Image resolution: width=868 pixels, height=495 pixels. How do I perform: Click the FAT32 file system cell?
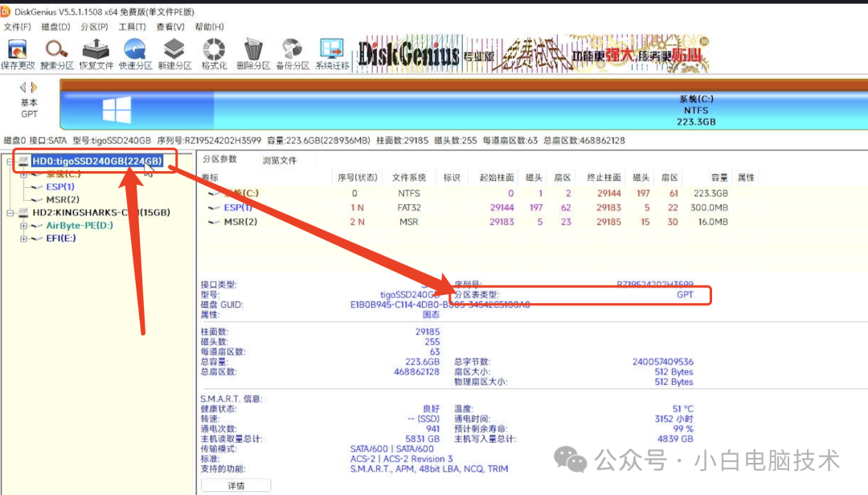pyautogui.click(x=409, y=207)
